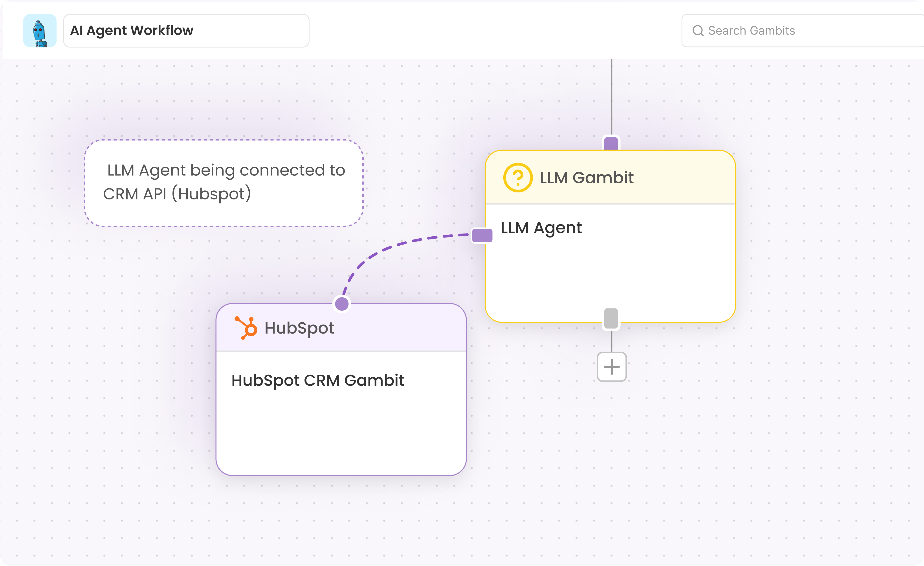Focus the Search Gambits field
The width and height of the screenshot is (924, 566).
pos(803,31)
